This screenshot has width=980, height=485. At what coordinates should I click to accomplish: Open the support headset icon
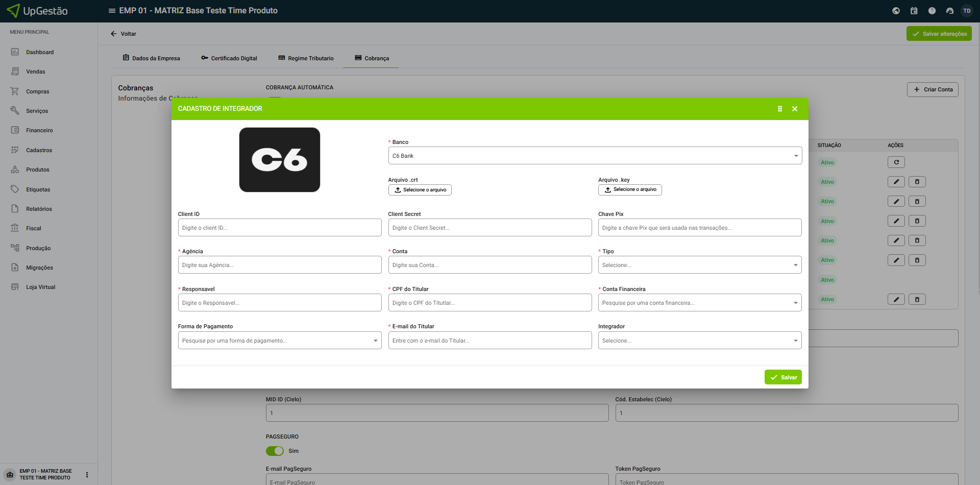[x=950, y=11]
